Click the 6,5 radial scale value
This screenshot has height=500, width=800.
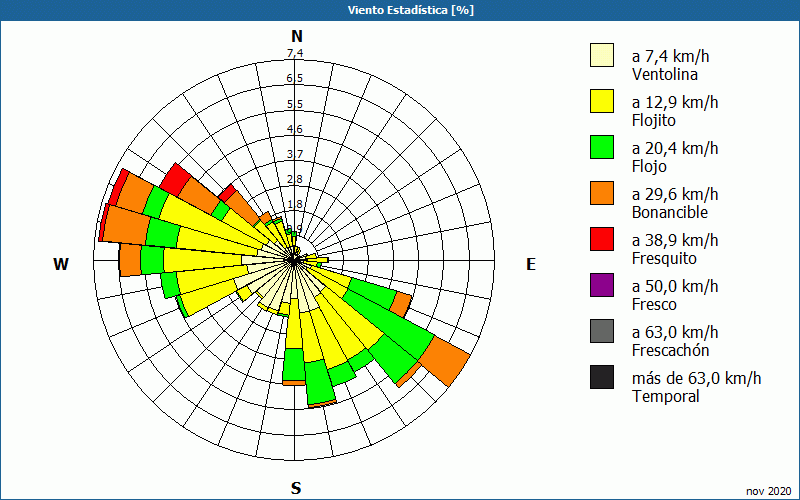(x=295, y=79)
